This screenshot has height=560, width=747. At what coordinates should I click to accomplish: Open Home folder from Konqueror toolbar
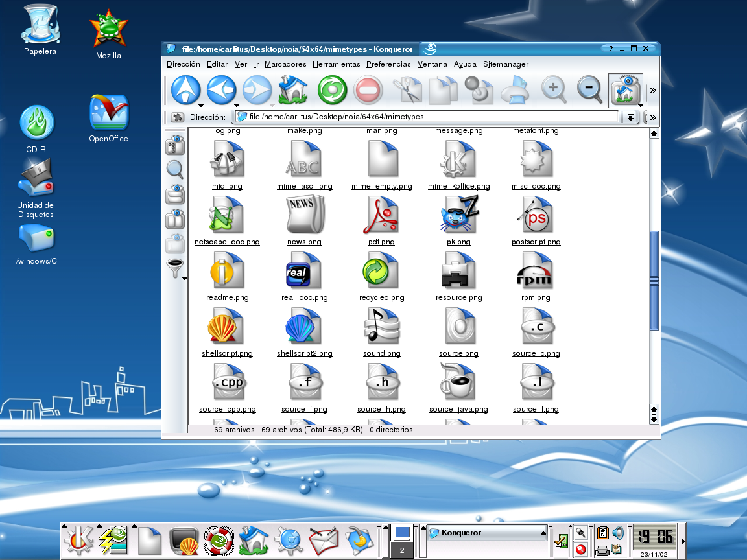pyautogui.click(x=292, y=89)
